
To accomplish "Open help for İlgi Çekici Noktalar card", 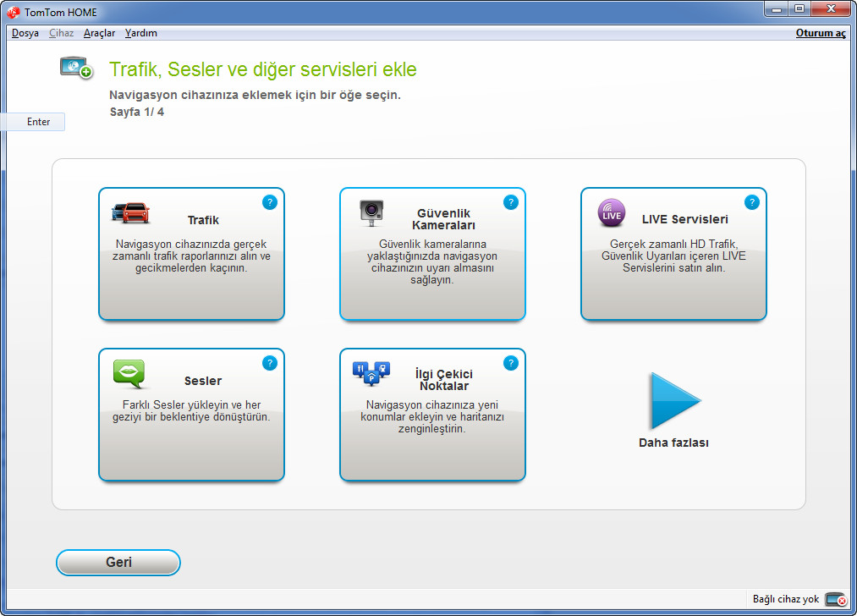I will point(510,363).
